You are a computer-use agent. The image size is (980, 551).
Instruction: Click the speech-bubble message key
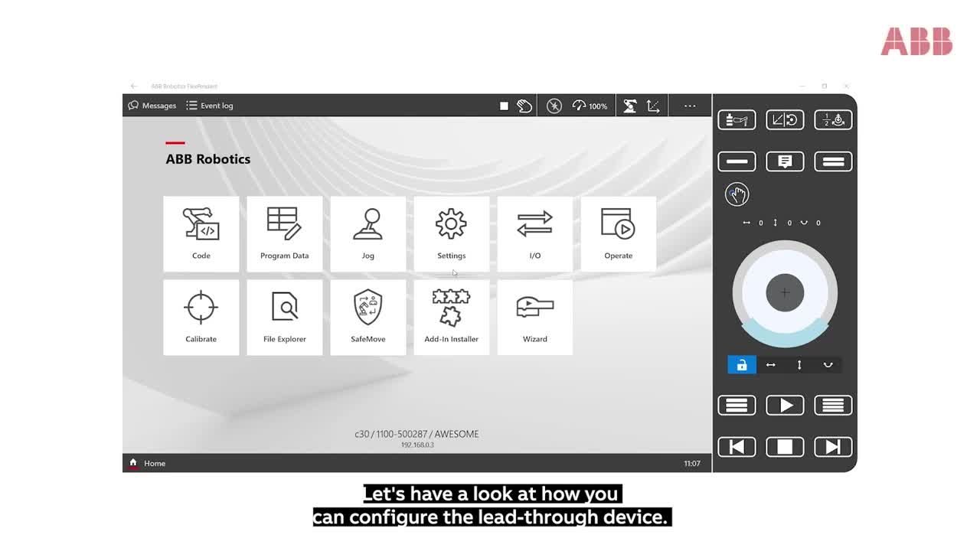tap(785, 161)
